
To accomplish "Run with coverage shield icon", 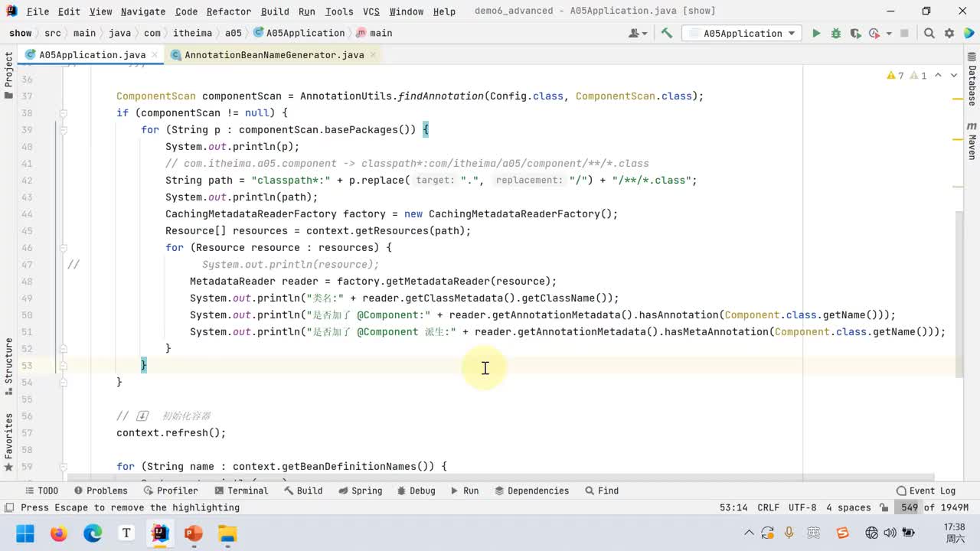I will pos(854,33).
